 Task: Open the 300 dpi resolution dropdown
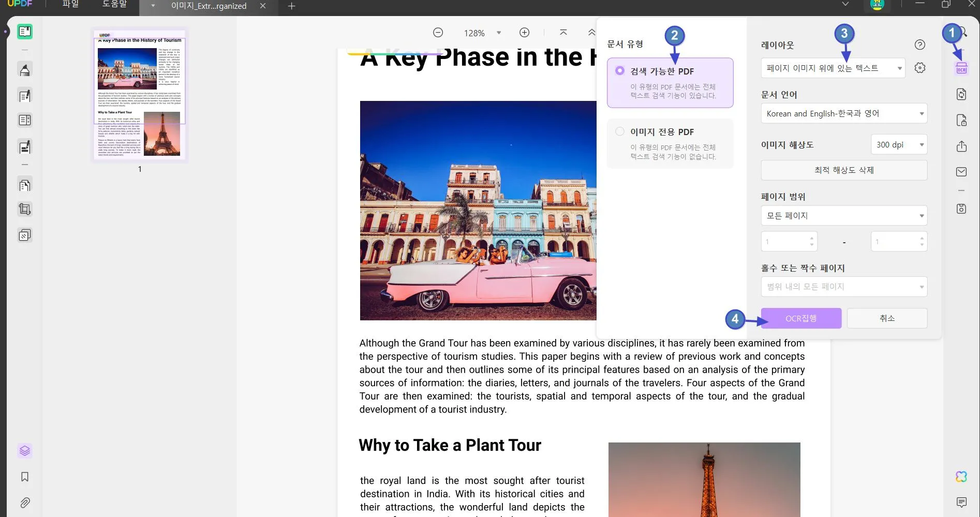coord(899,144)
